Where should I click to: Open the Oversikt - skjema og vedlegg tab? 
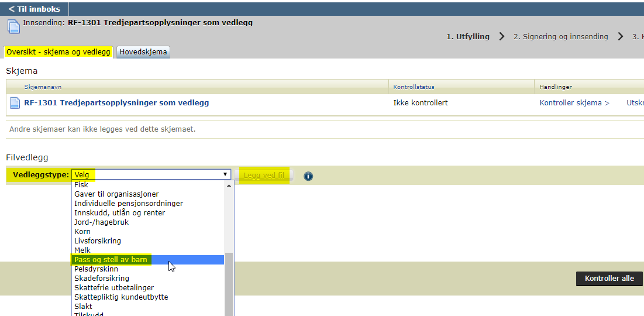[58, 52]
